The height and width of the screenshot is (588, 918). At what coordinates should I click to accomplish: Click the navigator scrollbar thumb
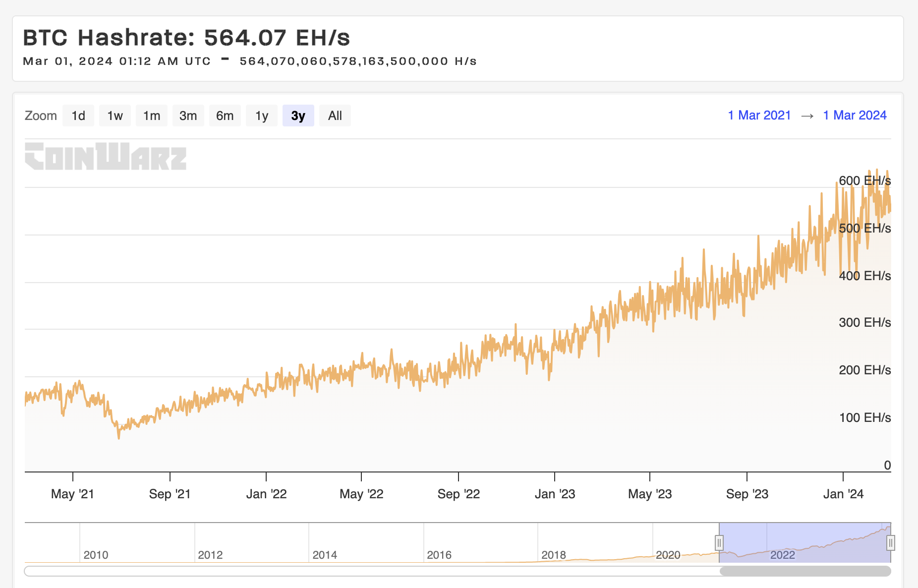(x=805, y=571)
